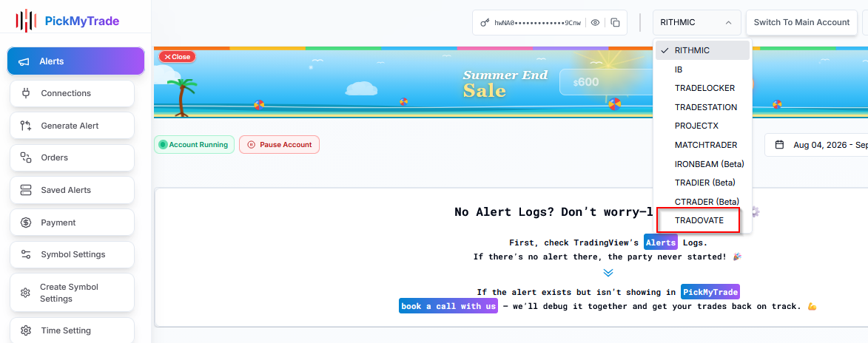
Task: Open the Connections sidebar page
Action: 72,93
